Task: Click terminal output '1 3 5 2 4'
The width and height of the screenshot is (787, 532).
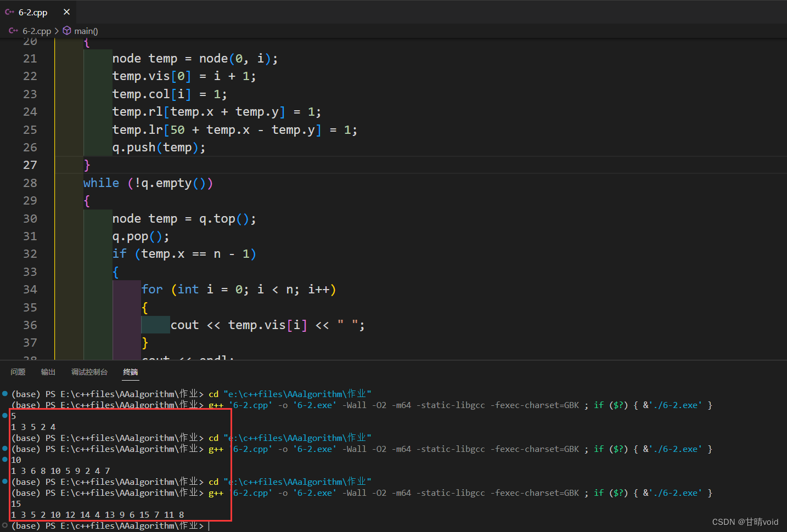Action: 33,427
